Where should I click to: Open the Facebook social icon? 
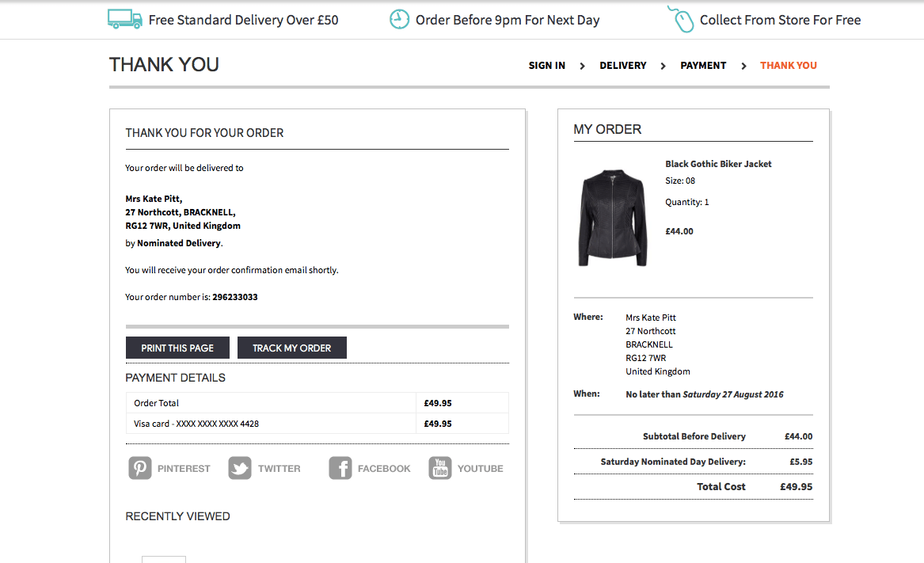pos(340,468)
